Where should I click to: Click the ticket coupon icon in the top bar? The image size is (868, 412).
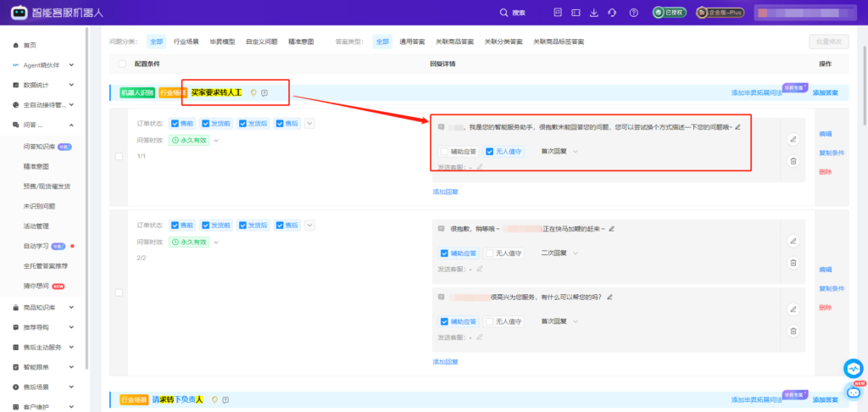576,13
